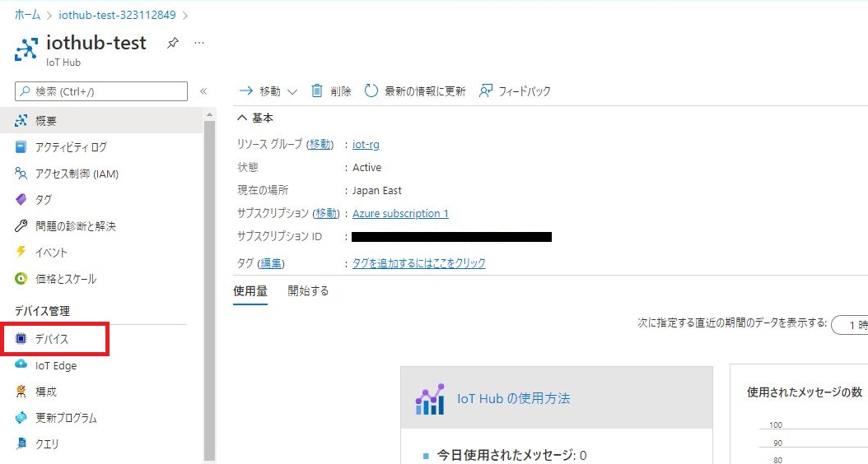Expand the 移動 dropdown chevron

[x=292, y=92]
